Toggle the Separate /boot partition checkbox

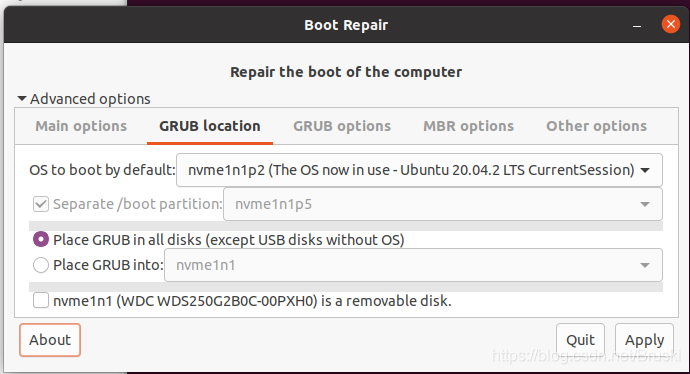click(41, 204)
